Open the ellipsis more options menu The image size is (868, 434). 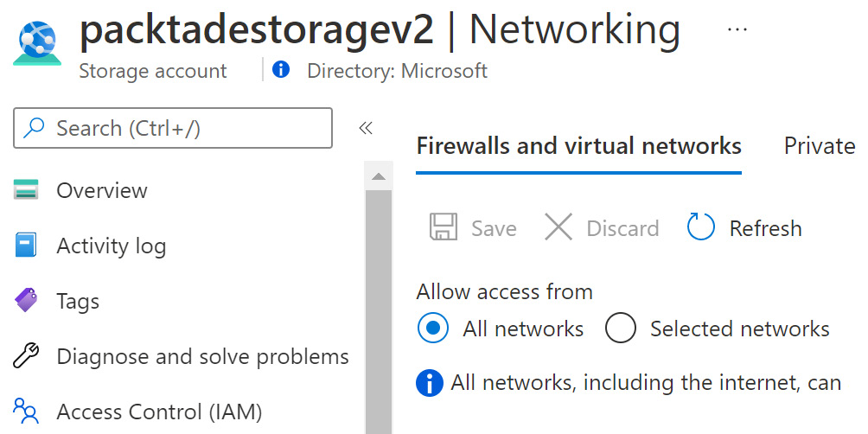click(737, 29)
